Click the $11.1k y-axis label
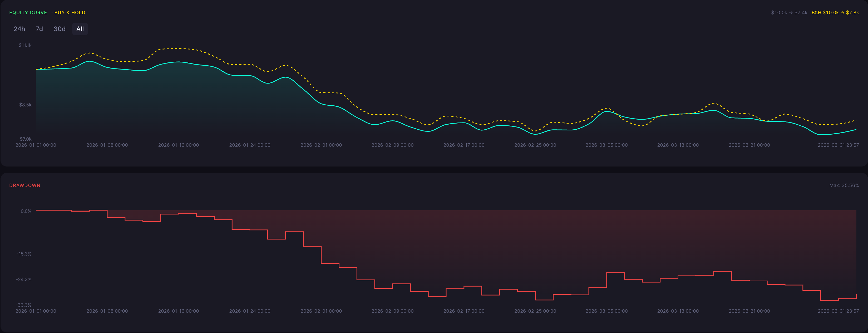 pyautogui.click(x=25, y=45)
